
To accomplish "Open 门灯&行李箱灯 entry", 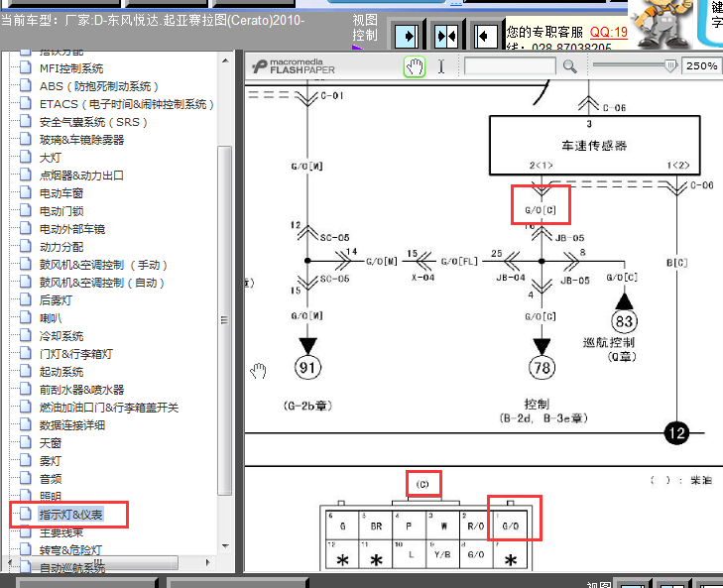I will 76,354.
